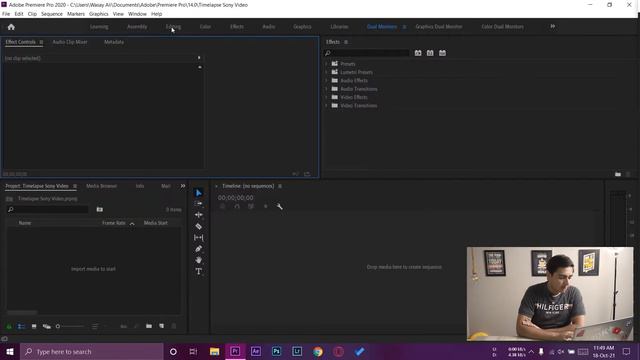Viewport: 640px width, 360px height.
Task: Switch to Graphics Dual Monitor workspace
Action: coord(439,27)
